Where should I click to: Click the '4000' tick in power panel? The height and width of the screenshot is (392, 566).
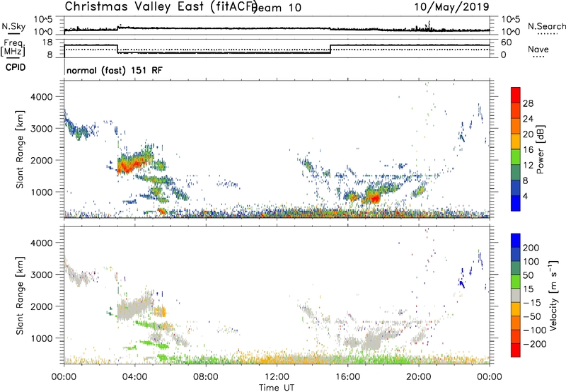click(x=42, y=97)
